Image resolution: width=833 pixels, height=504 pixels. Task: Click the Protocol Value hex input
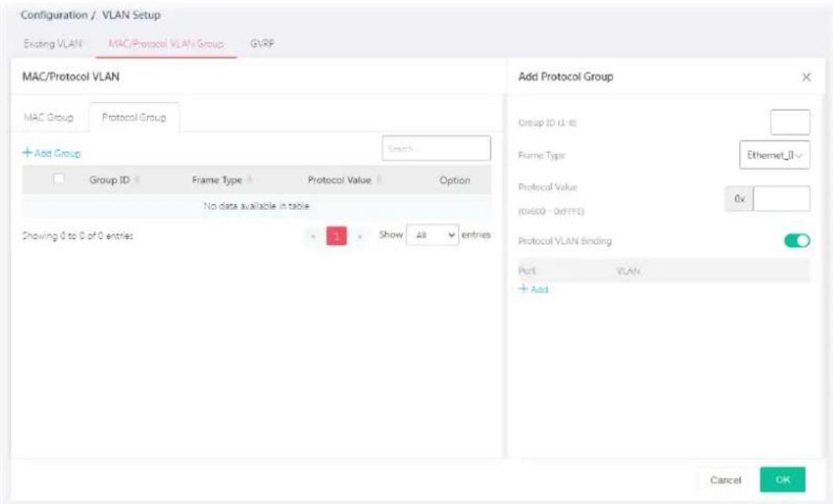[782, 198]
